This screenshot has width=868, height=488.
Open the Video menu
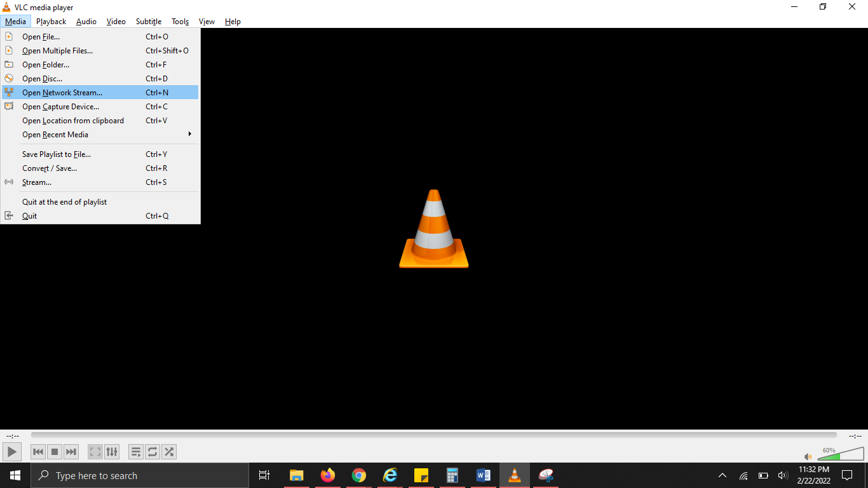116,22
